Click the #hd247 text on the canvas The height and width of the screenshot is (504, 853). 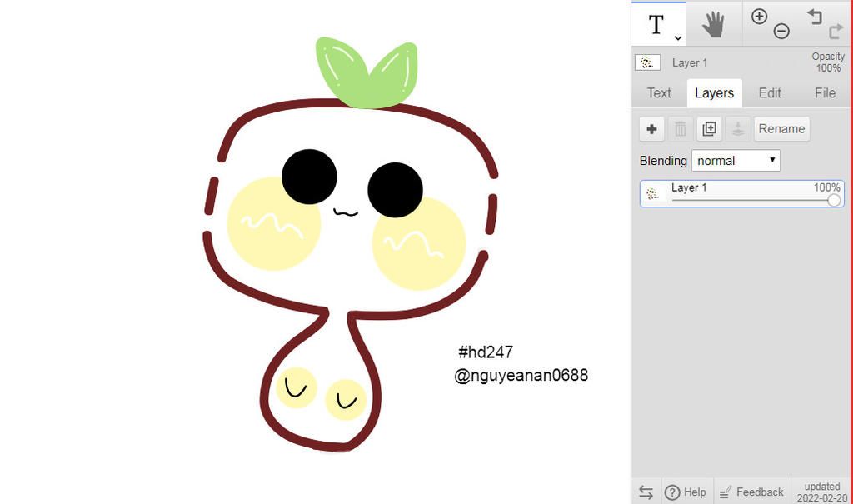[x=486, y=352]
